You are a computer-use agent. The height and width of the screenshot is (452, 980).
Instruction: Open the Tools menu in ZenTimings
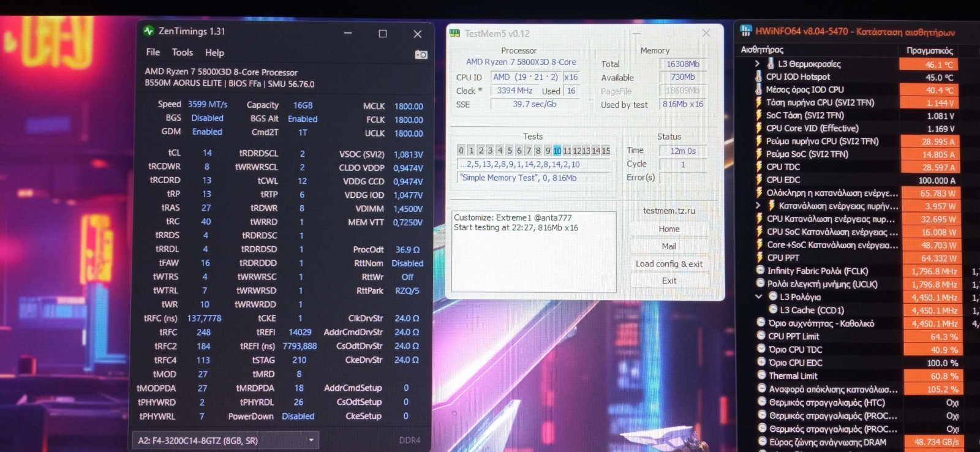[183, 52]
